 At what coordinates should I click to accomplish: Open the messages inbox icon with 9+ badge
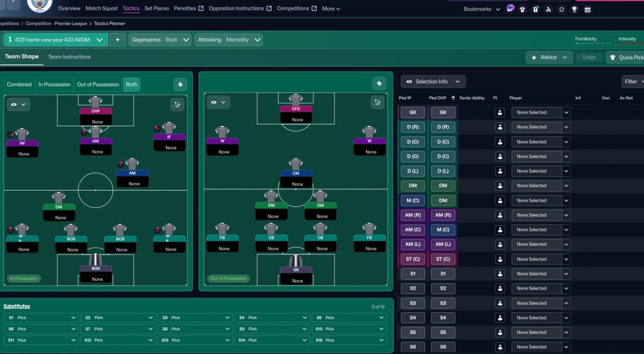(x=510, y=9)
